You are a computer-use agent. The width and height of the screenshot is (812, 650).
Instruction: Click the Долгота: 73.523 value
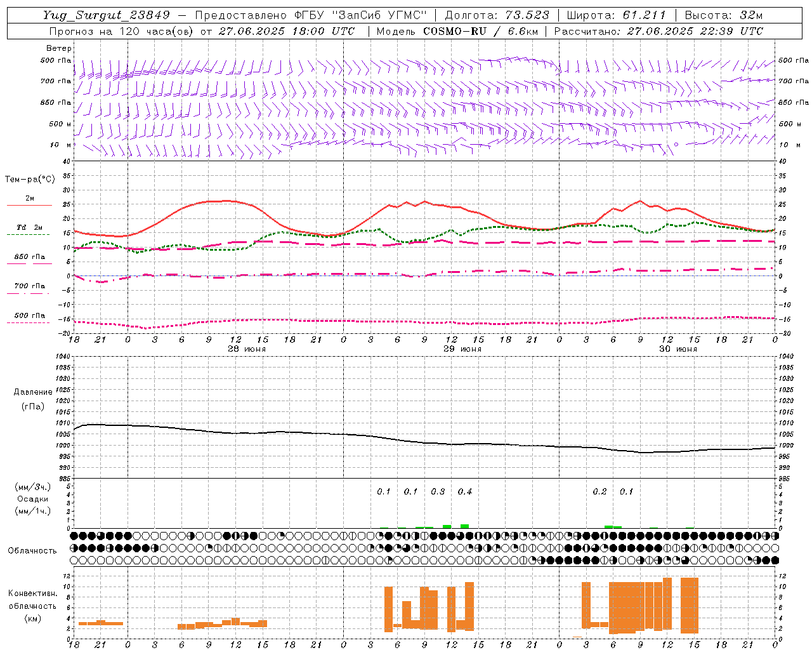pyautogui.click(x=497, y=15)
